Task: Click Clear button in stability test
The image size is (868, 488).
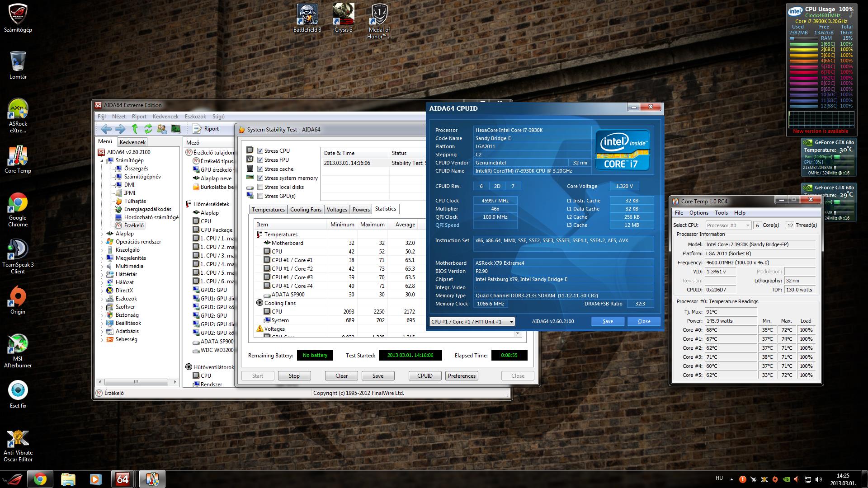Action: 342,376
